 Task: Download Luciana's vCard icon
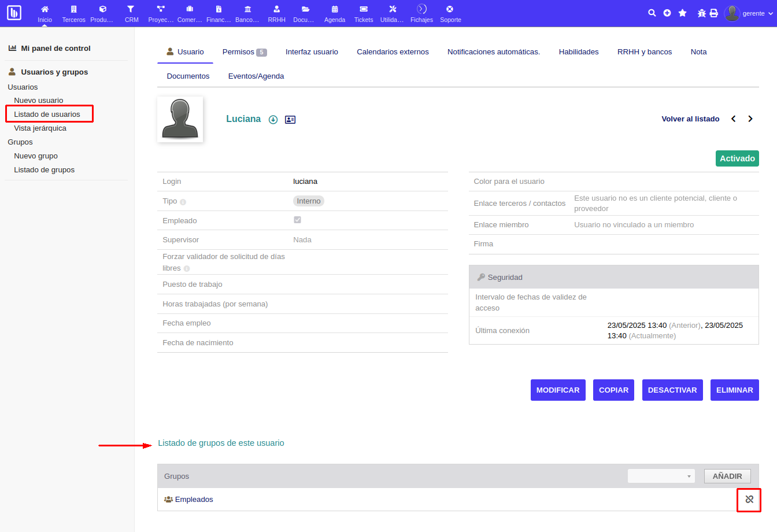point(273,120)
